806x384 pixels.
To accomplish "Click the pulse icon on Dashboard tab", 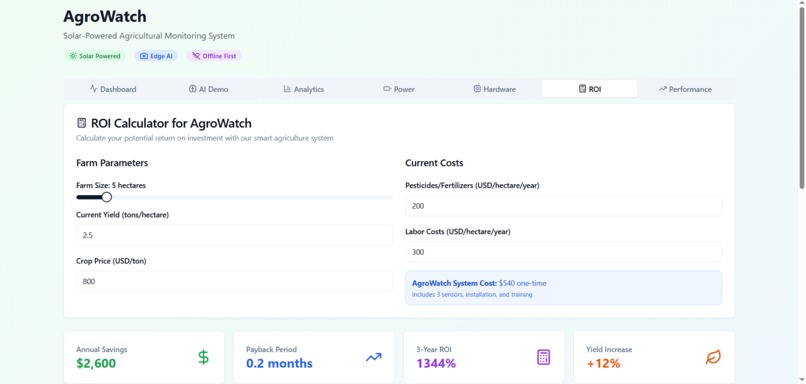I will point(94,88).
